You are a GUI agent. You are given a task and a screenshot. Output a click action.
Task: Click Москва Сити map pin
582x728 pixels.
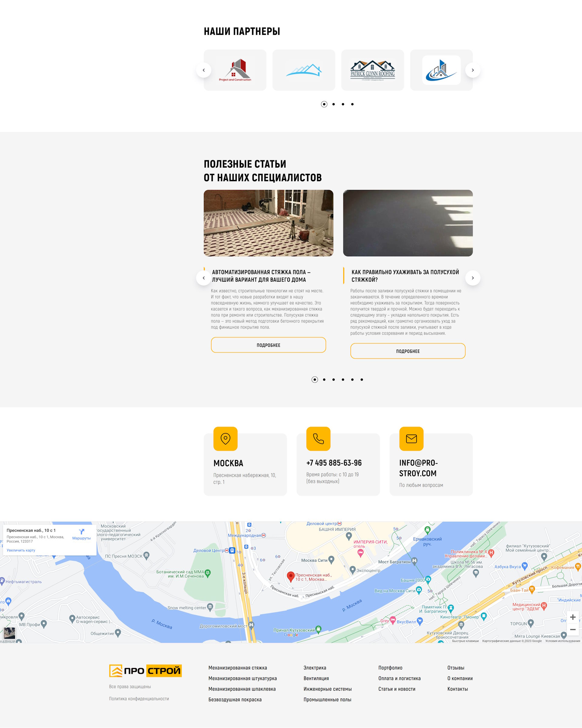pos(331,560)
